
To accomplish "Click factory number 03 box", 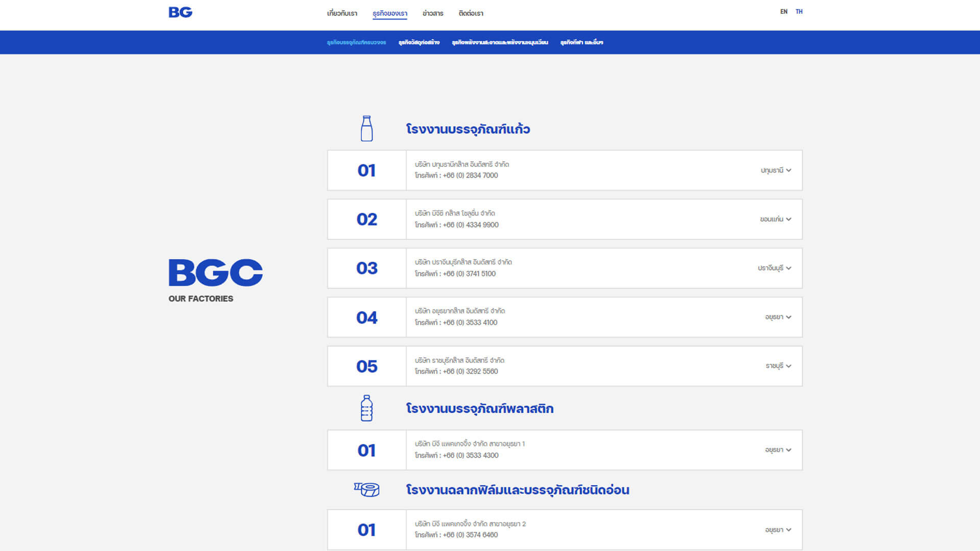I will click(x=366, y=268).
